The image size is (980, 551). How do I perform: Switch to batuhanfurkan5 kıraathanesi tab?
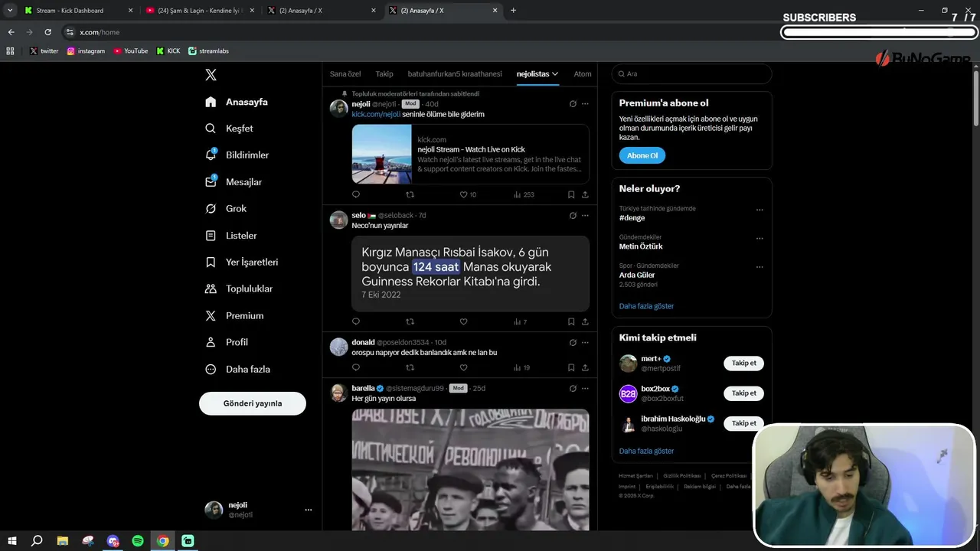[455, 73]
